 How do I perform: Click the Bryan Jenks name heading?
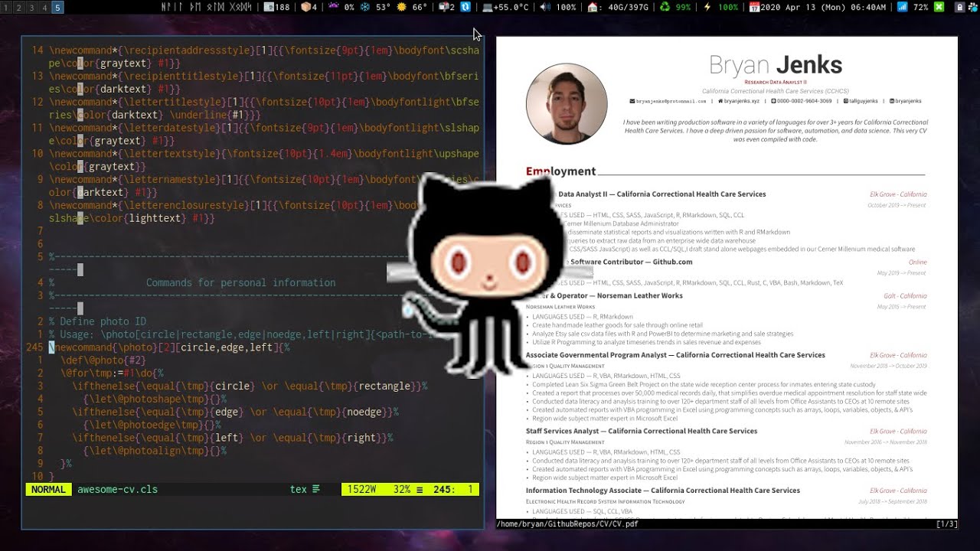[775, 65]
